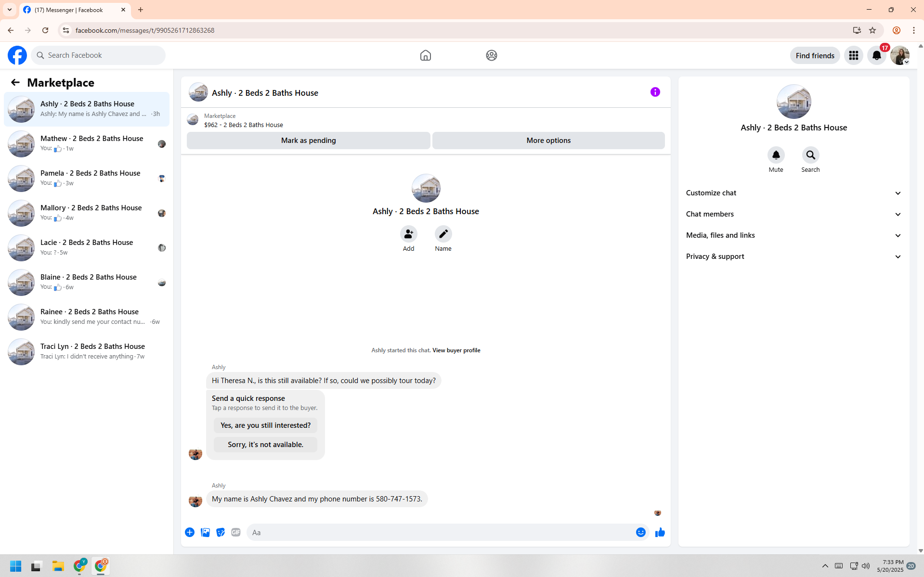This screenshot has height=577, width=924.
Task: Open Mathew 2 Beds 2 Baths House chat
Action: pyautogui.click(x=87, y=143)
